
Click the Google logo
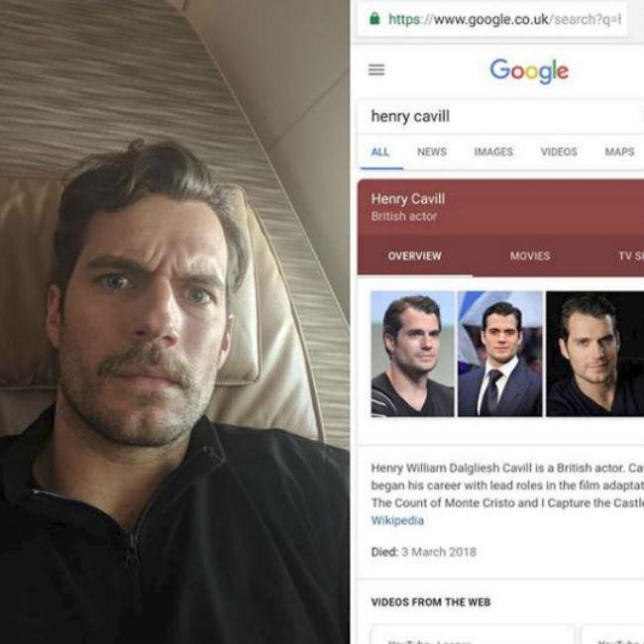[529, 70]
